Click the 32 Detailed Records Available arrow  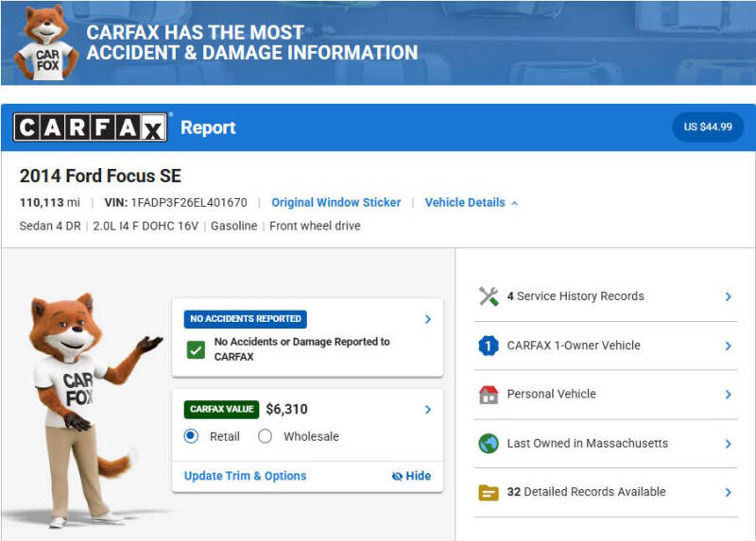coord(728,492)
